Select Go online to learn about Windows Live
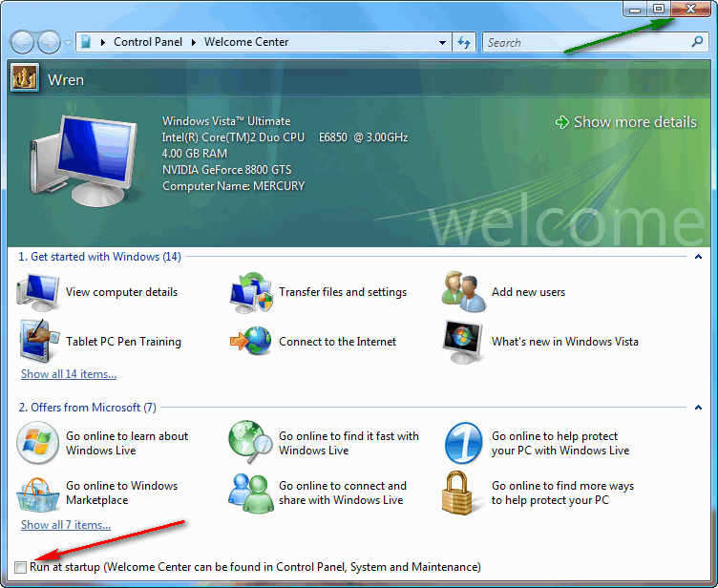This screenshot has width=718, height=588. click(127, 443)
